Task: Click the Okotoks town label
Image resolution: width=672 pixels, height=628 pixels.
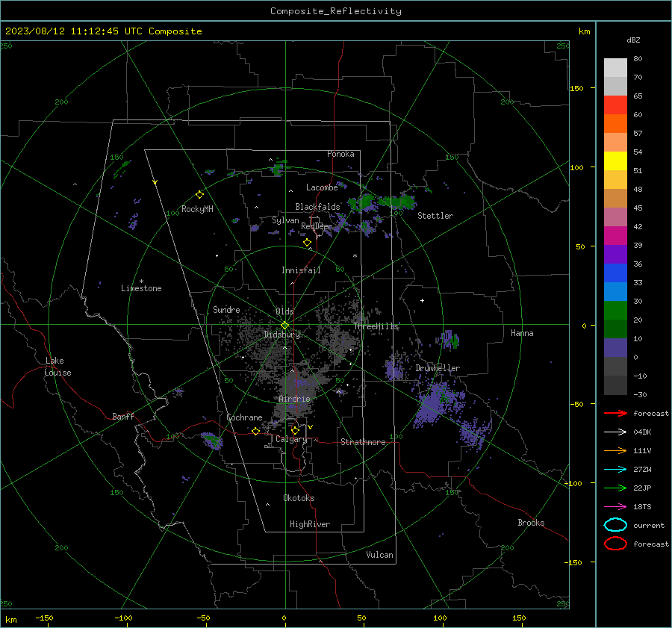Action: [x=299, y=498]
